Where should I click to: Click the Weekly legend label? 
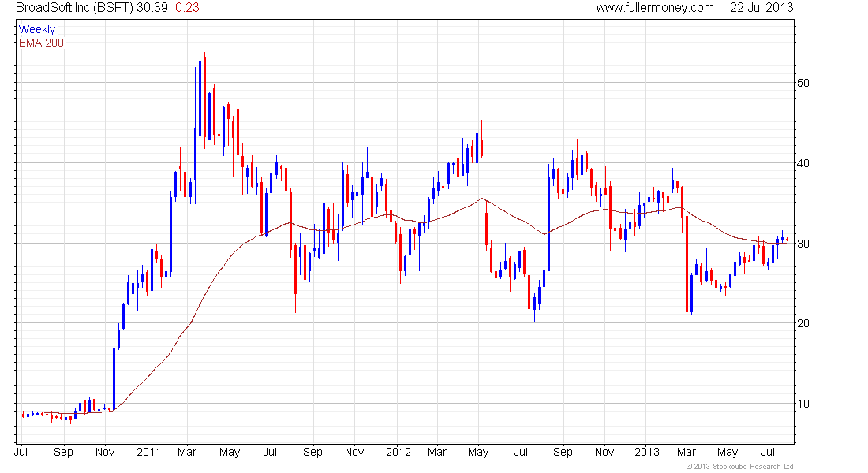click(37, 29)
